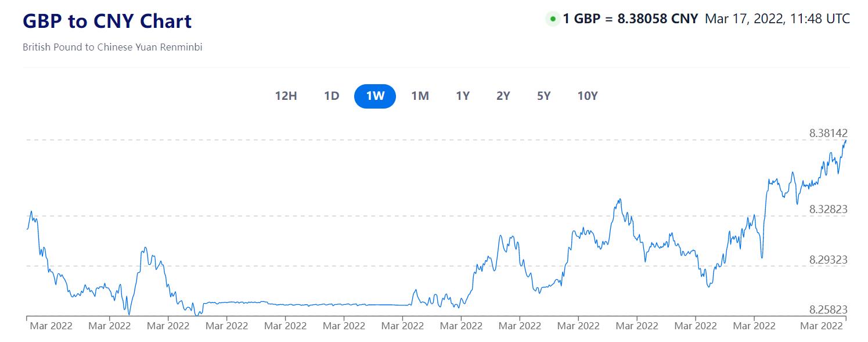Switch to the 5Y chart view

(x=544, y=96)
